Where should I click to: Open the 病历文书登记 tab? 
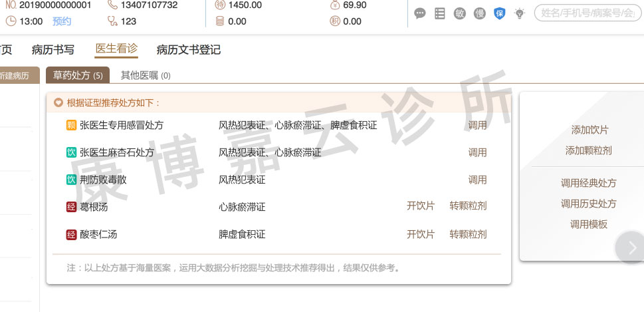pyautogui.click(x=188, y=50)
